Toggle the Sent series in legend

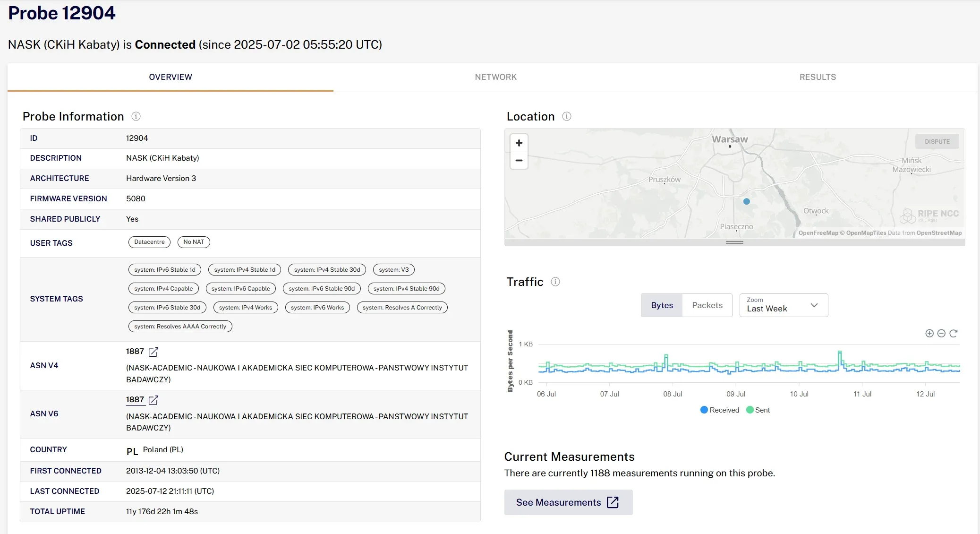coord(758,410)
